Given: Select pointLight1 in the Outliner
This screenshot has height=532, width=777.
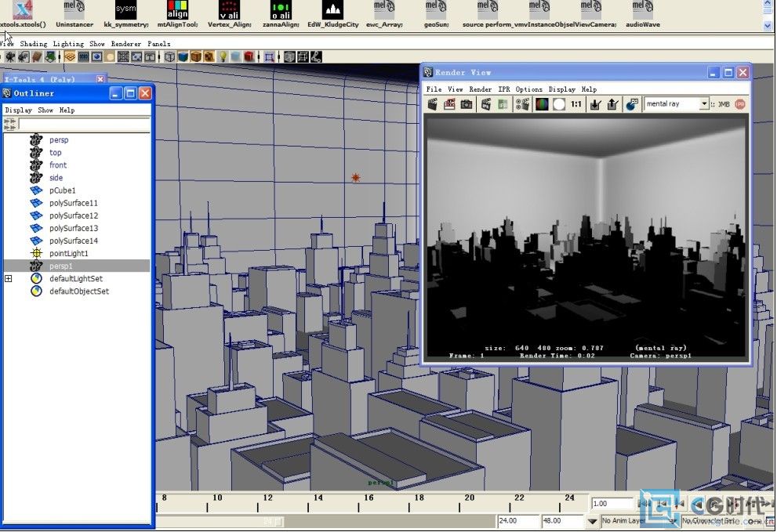Looking at the screenshot, I should (x=68, y=253).
